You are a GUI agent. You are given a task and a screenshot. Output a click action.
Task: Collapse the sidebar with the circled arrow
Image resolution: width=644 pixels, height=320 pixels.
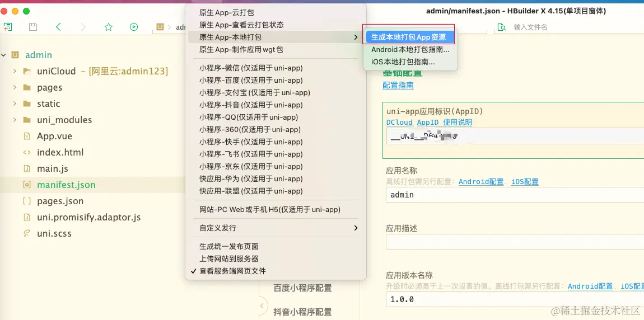point(262,305)
